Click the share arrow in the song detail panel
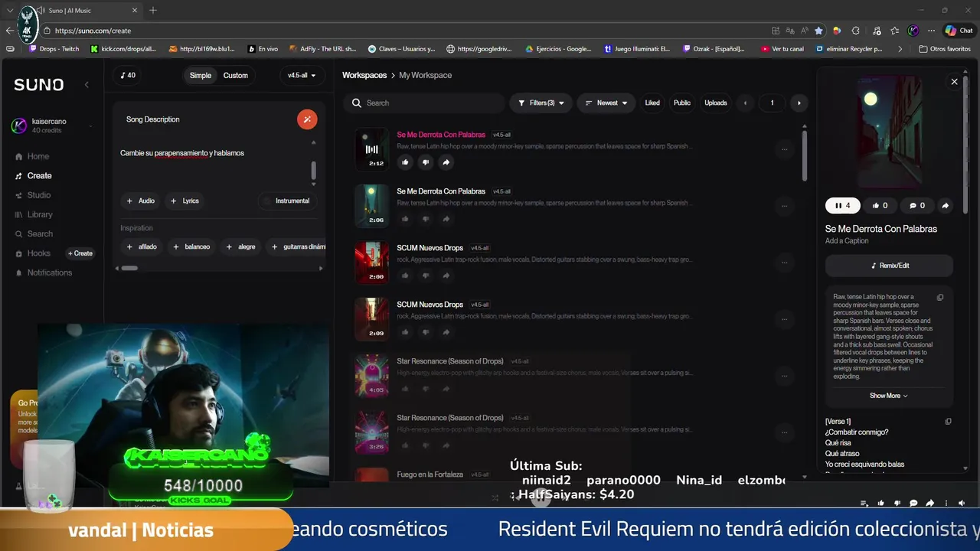Viewport: 980px width, 551px height. (945, 205)
